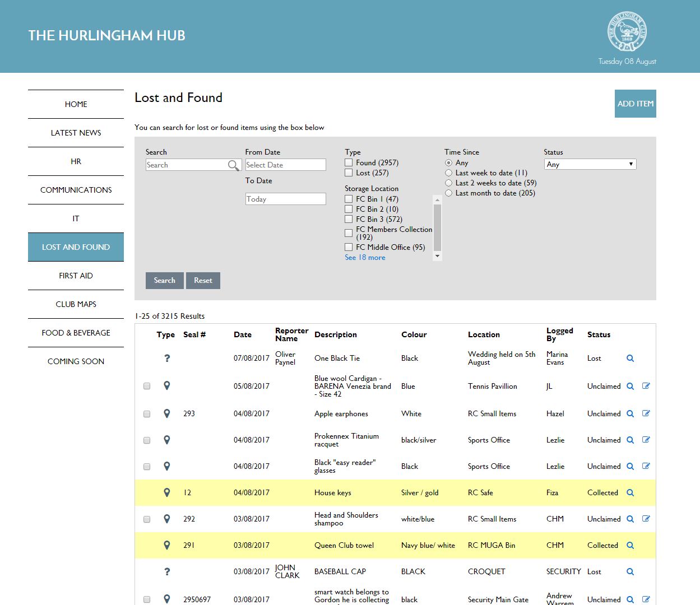Expand storage locations with See 18 more
This screenshot has height=605, width=700.
(x=365, y=258)
